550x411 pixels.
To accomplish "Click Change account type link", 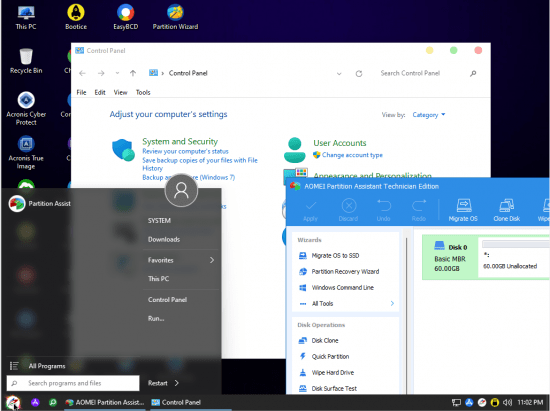I will tap(352, 155).
